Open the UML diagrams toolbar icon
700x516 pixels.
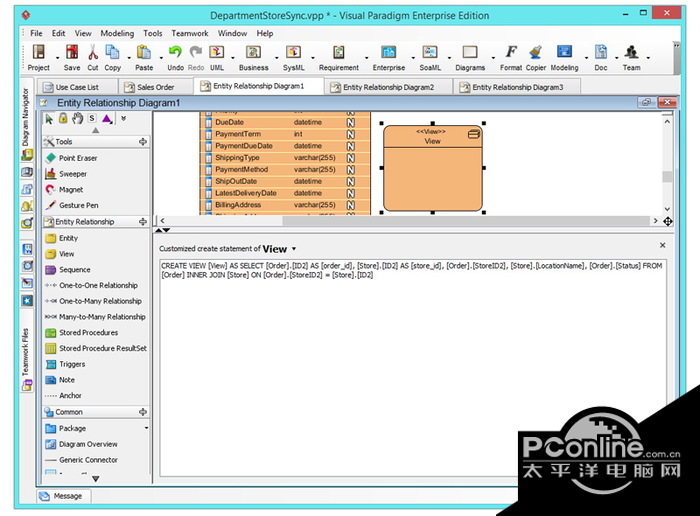tap(217, 52)
